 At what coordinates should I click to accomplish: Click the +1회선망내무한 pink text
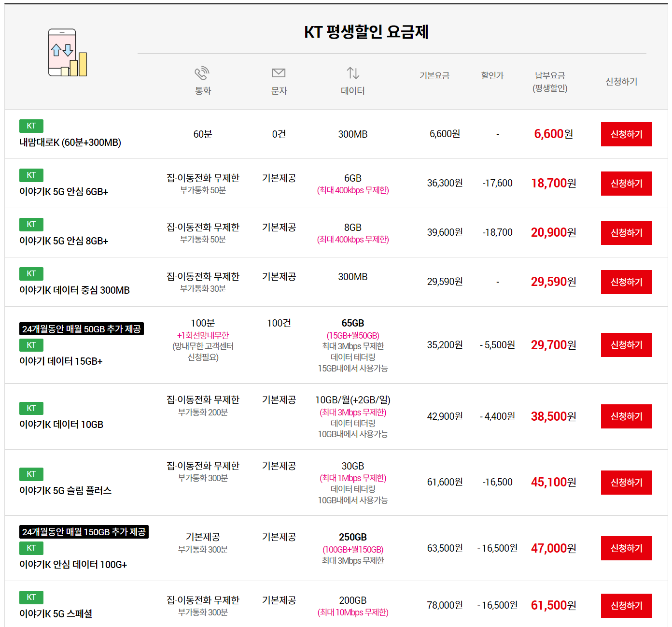click(203, 335)
